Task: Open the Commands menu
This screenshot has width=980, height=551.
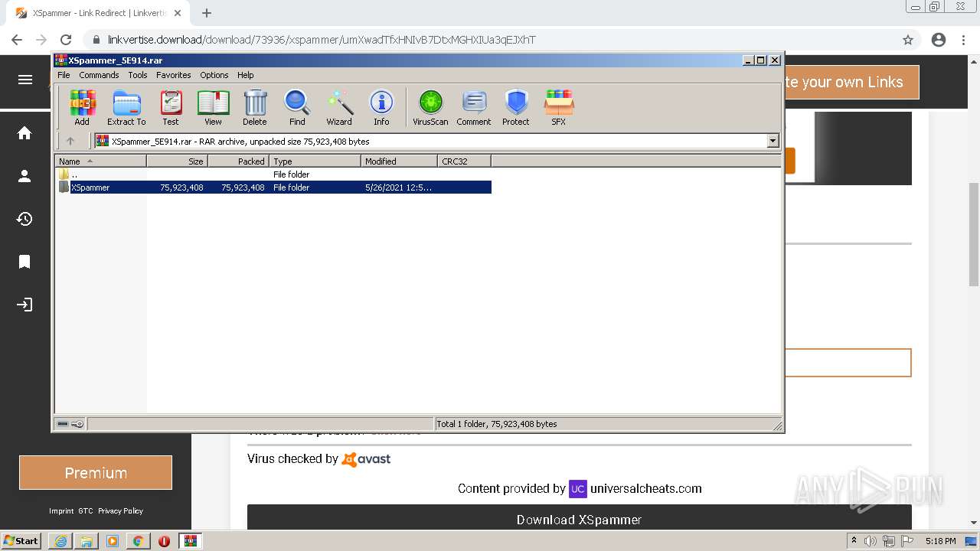Action: (99, 75)
